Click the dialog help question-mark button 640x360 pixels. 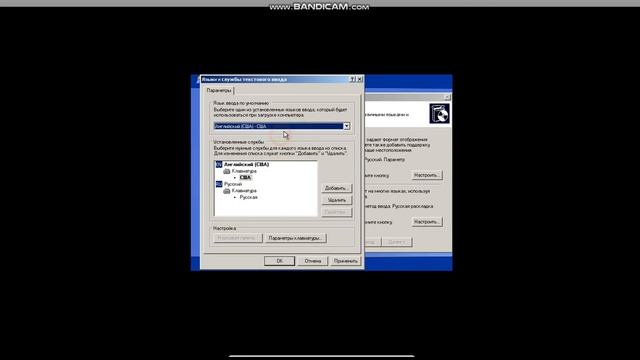352,79
